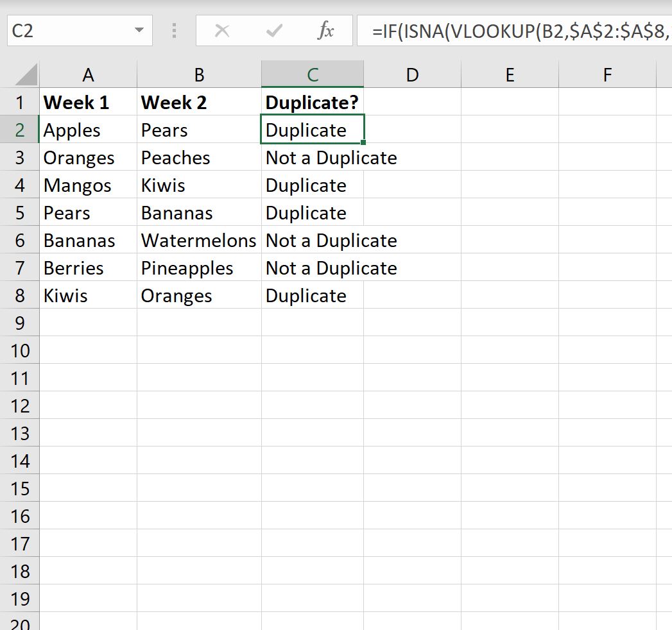672x630 pixels.
Task: Select column header A
Action: click(x=88, y=74)
